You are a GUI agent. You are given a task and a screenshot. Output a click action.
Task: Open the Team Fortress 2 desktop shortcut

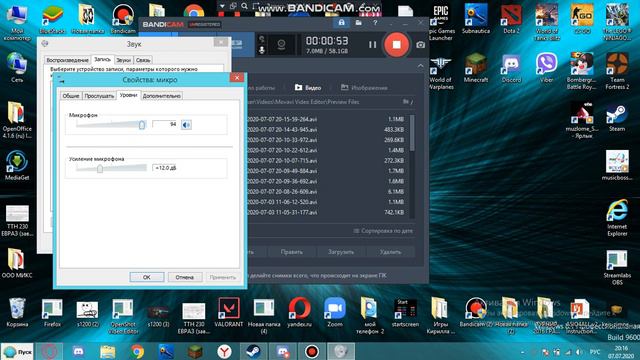(617, 71)
